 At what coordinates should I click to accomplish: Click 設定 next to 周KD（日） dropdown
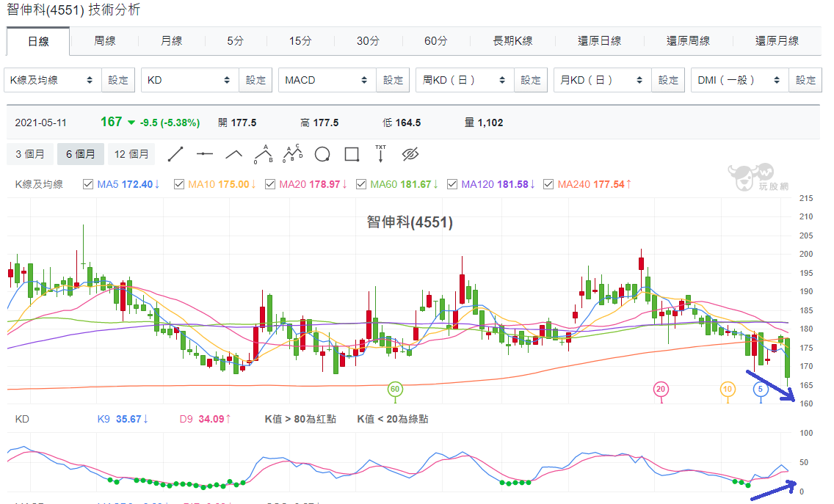coord(531,80)
